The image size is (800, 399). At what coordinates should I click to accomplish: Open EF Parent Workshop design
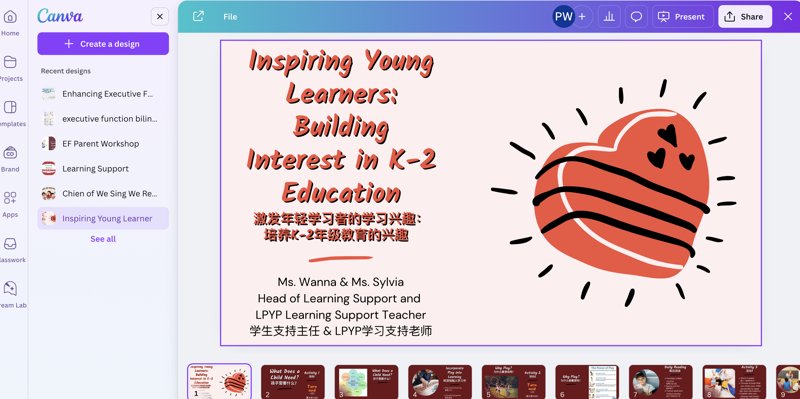pyautogui.click(x=103, y=144)
